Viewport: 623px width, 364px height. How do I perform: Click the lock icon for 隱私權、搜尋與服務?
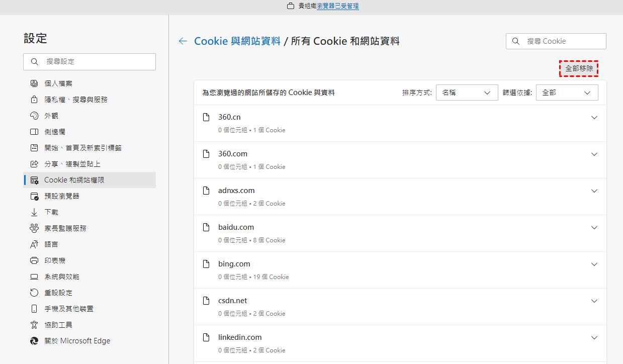point(34,100)
